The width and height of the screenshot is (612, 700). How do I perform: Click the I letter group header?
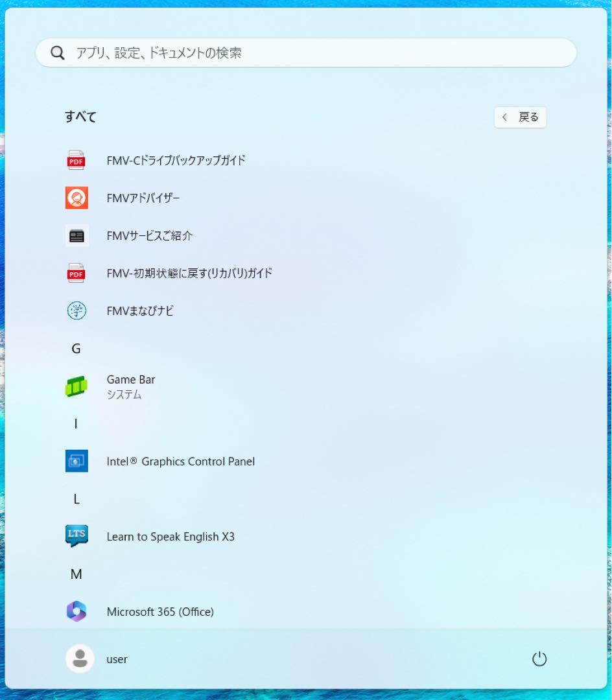point(76,424)
